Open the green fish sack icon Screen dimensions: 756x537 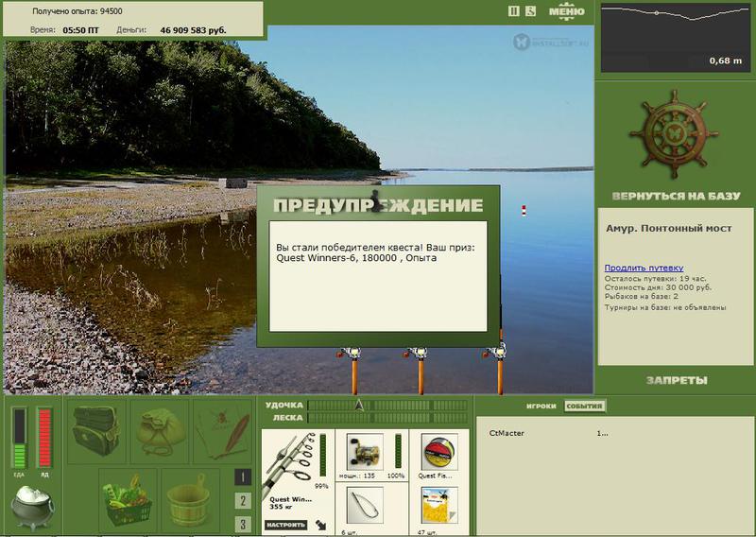click(x=160, y=431)
